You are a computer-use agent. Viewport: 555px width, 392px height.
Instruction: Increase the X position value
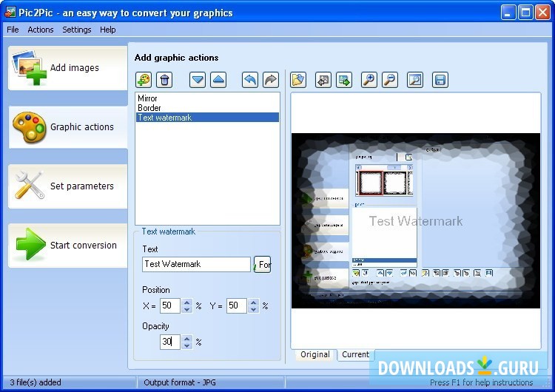187,303
